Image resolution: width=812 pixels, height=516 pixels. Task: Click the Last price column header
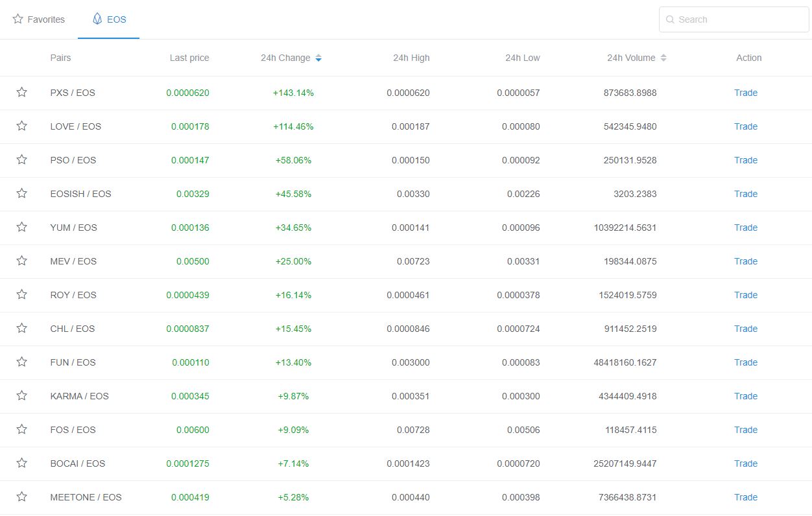(189, 58)
